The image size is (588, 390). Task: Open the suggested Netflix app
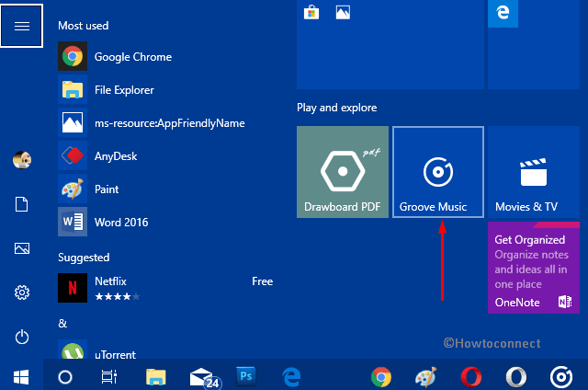point(165,288)
